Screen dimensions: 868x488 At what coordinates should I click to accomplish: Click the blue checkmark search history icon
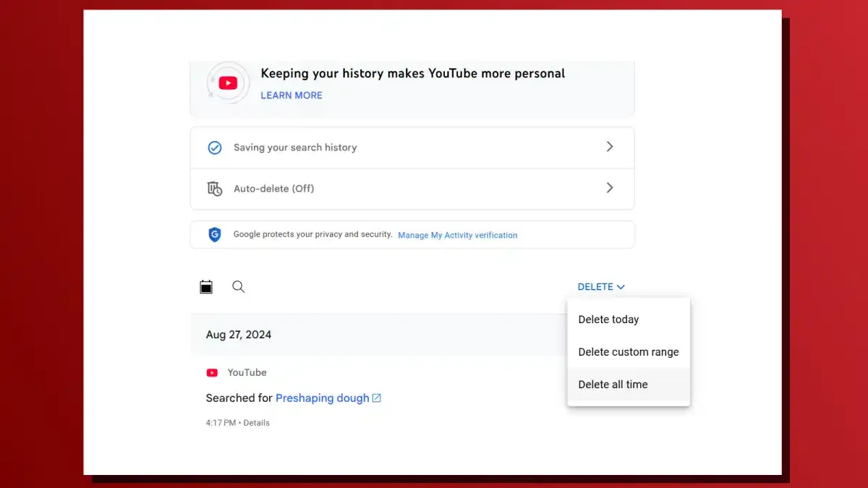click(215, 147)
